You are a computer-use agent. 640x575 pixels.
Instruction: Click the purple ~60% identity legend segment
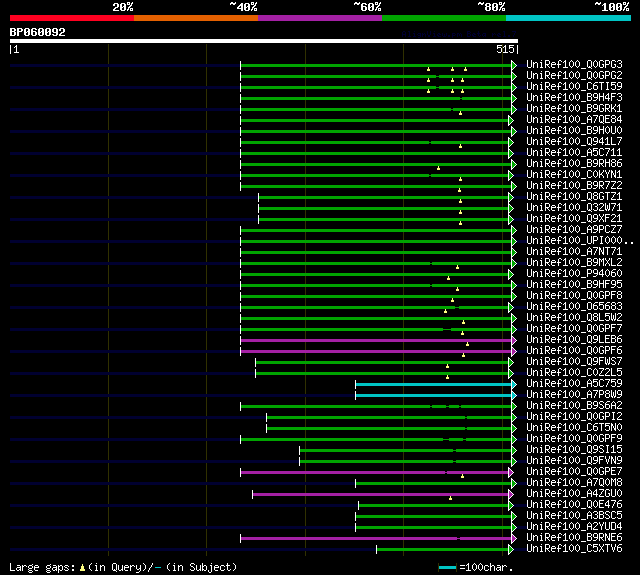pos(320,18)
